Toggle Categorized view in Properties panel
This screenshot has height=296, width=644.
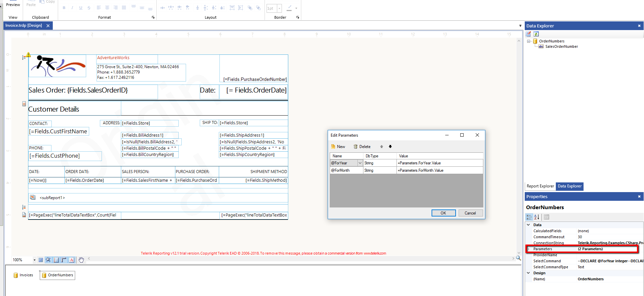coord(529,217)
